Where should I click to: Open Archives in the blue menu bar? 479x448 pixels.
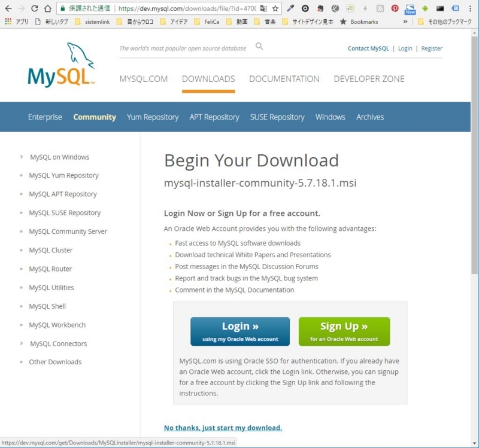point(370,117)
